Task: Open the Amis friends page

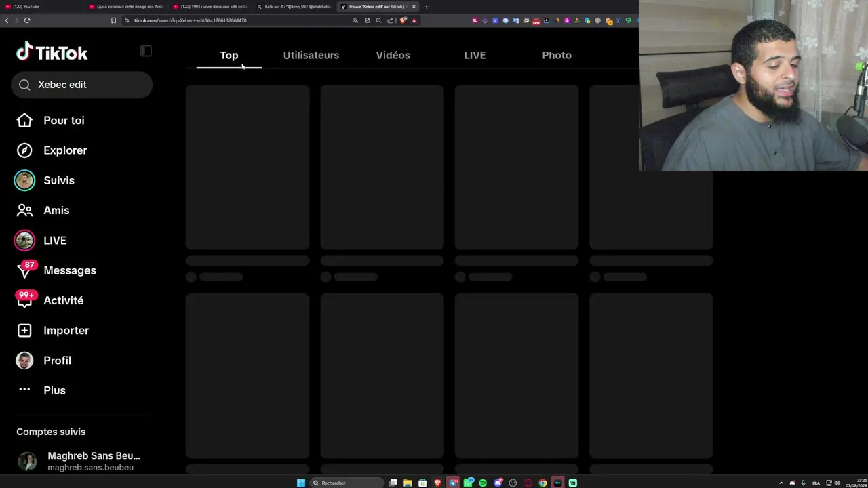Action: (x=56, y=210)
